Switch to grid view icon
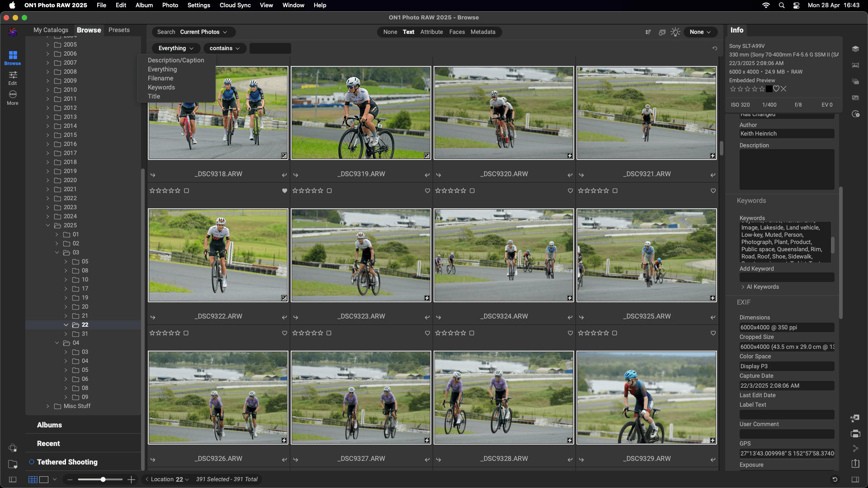The image size is (868, 488). tap(33, 479)
